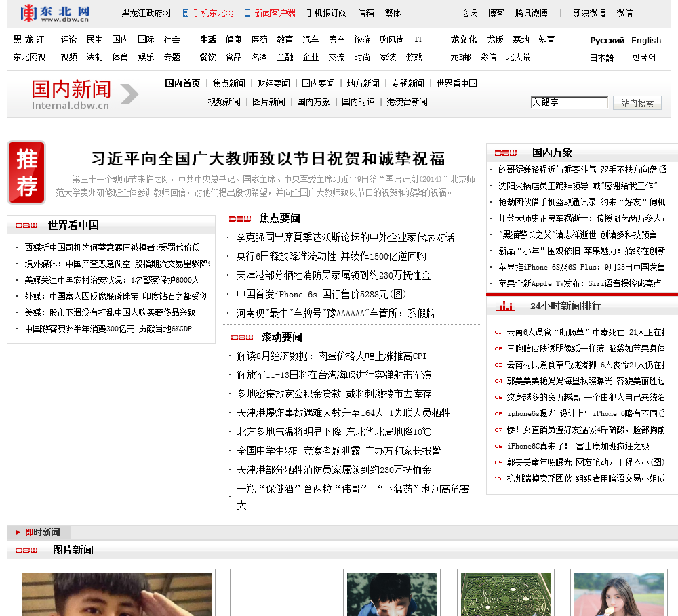Screen dimensions: 678x616
Task: Open the saluting boy photo thumbnail
Action: (x=117, y=594)
